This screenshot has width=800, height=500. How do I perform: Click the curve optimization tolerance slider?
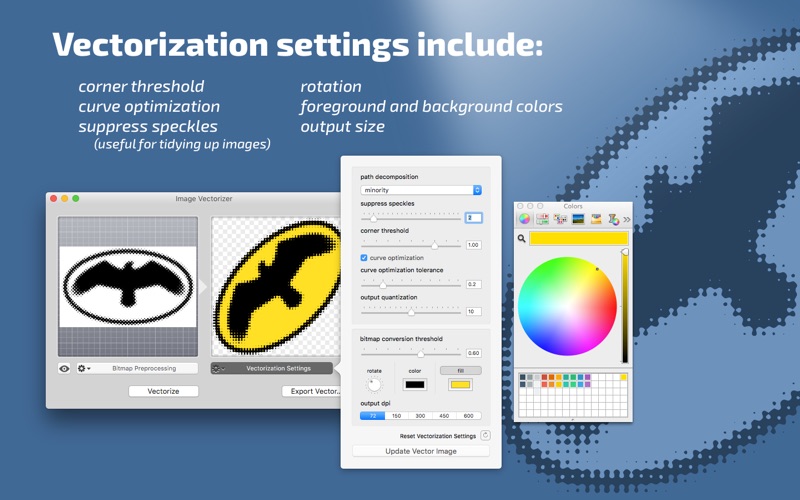click(x=411, y=285)
